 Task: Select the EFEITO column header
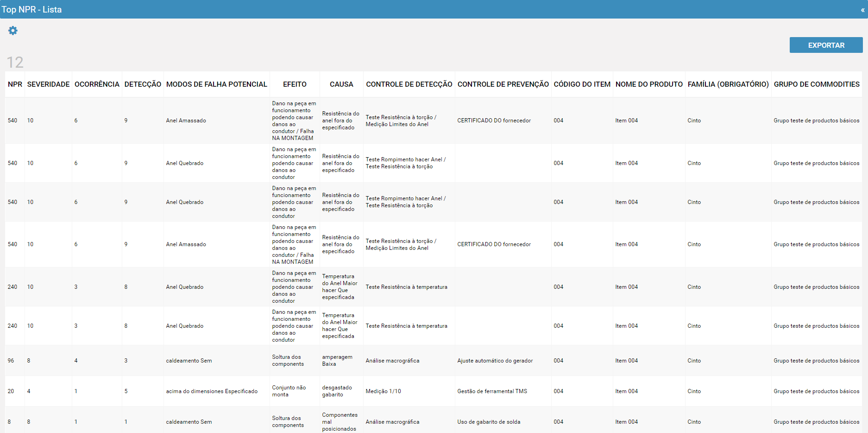[x=295, y=84]
